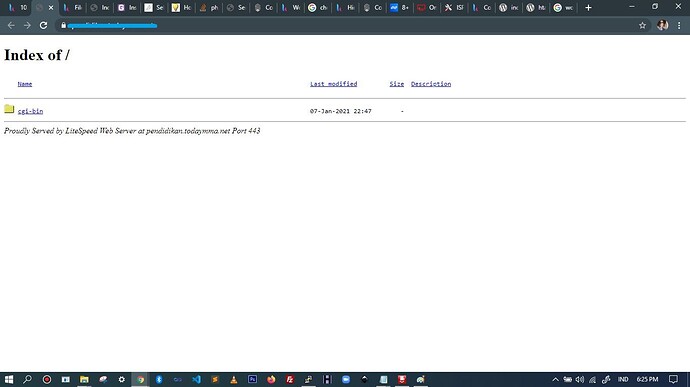Switch to the tab labeled 8+
The image size is (690, 387).
pyautogui.click(x=400, y=7)
